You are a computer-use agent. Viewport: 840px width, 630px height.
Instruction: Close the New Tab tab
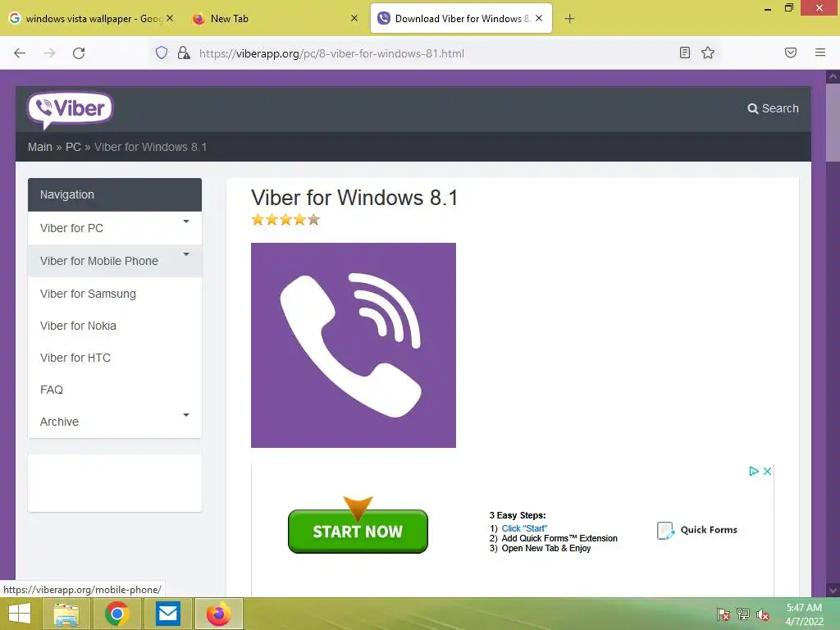pos(354,18)
